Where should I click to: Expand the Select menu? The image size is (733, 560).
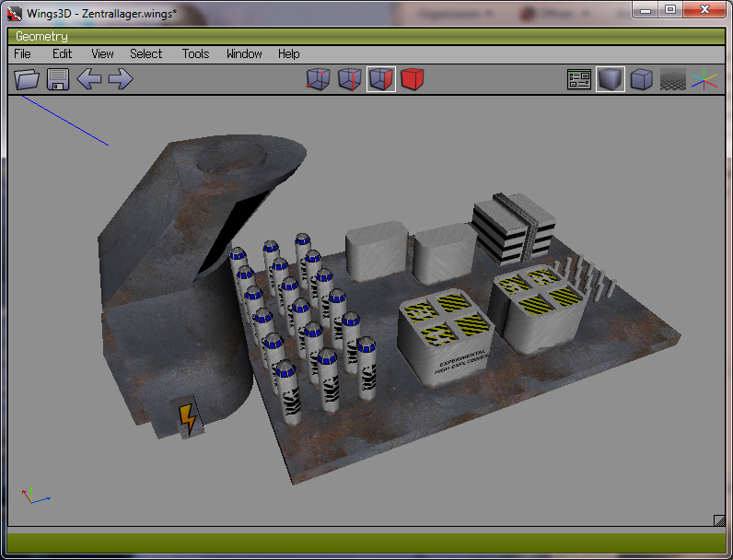(145, 54)
